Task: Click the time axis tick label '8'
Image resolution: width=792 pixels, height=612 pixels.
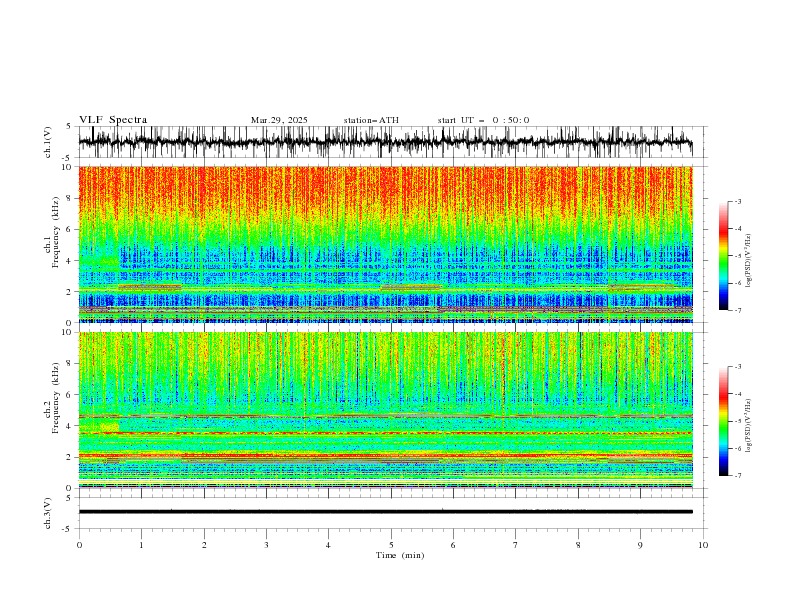Action: (x=578, y=545)
